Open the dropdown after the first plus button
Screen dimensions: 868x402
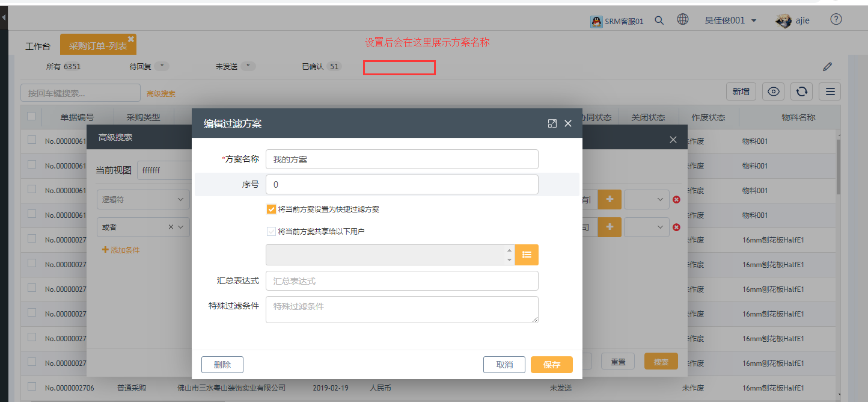[x=647, y=199]
